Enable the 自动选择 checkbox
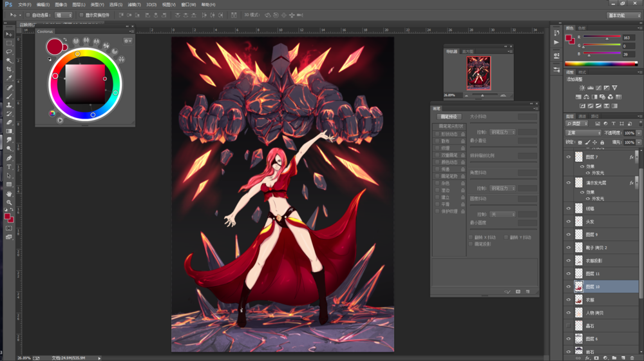 coord(29,14)
